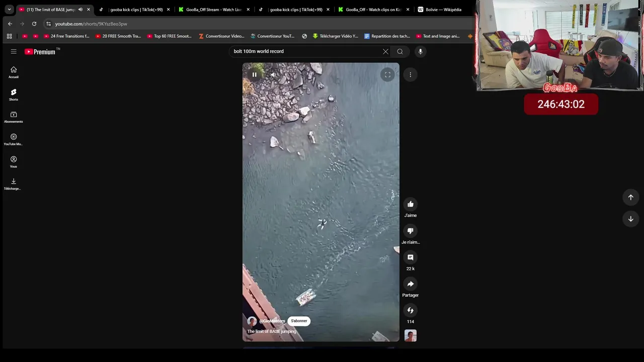Mute the Shorts video volume

point(273,74)
